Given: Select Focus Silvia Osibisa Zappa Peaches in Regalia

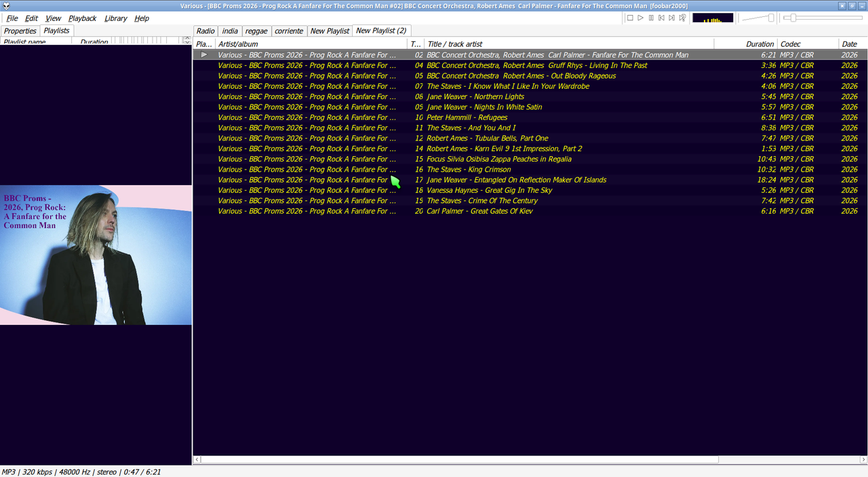Looking at the screenshot, I should tap(530, 159).
